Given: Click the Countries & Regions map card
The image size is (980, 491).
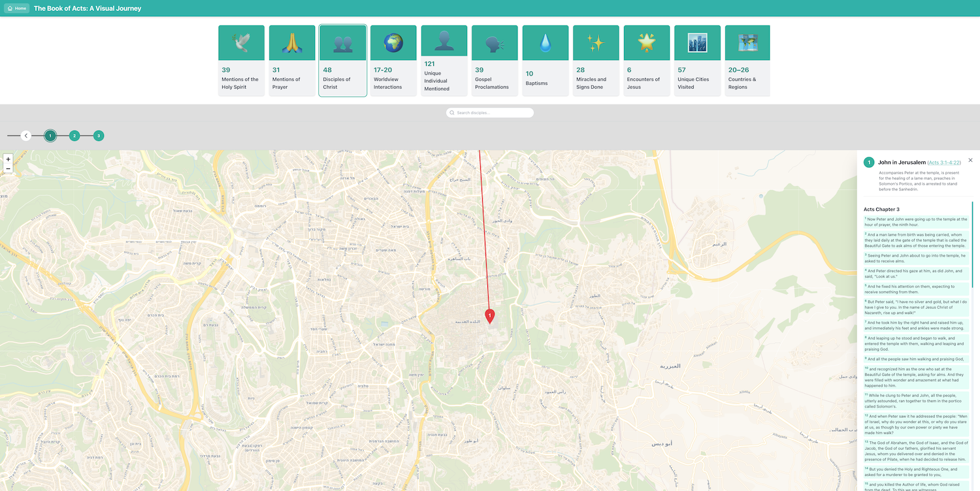Looking at the screenshot, I should [747, 61].
